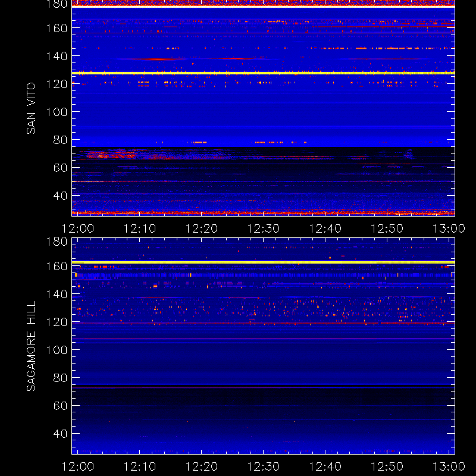Click 12:30 time label under San Vito plot
476x476 pixels.
click(x=264, y=228)
